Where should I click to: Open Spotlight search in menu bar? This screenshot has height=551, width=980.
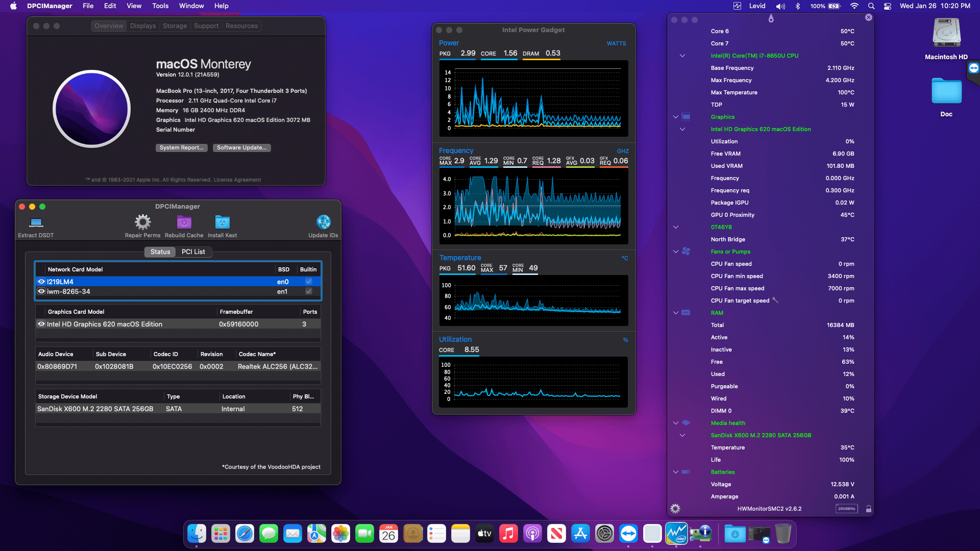[871, 6]
